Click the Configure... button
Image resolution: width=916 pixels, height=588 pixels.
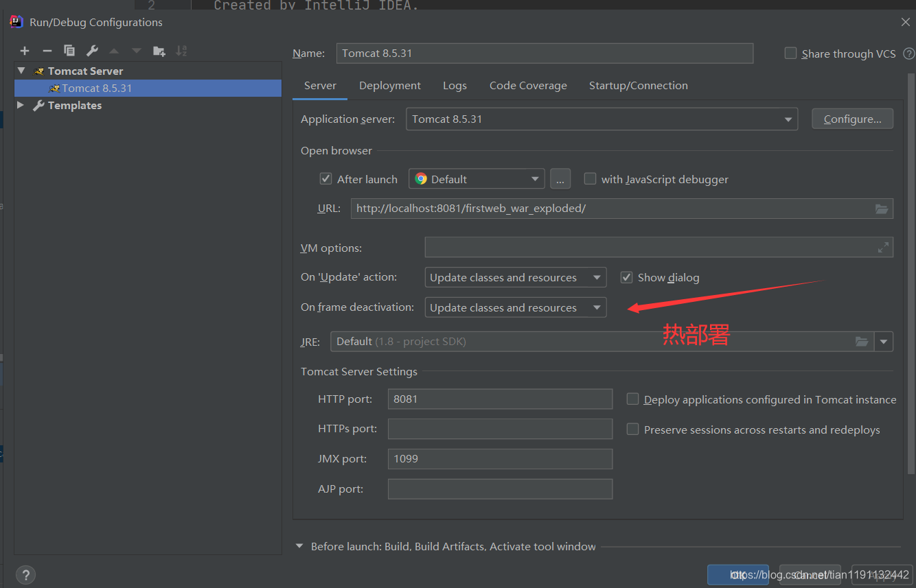coord(852,119)
